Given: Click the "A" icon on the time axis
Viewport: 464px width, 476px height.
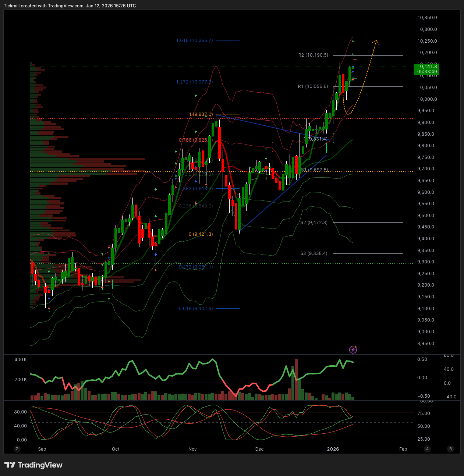Looking at the screenshot, I should (427, 449).
